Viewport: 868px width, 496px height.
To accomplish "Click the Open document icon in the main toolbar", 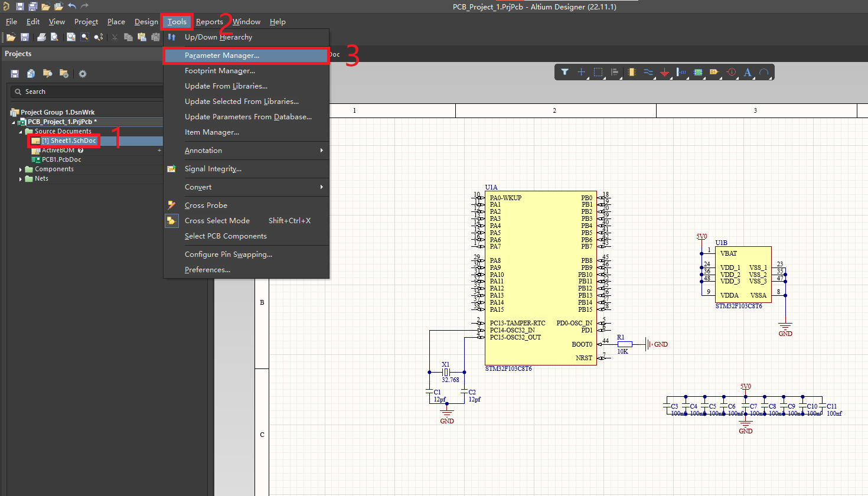I will [x=11, y=37].
